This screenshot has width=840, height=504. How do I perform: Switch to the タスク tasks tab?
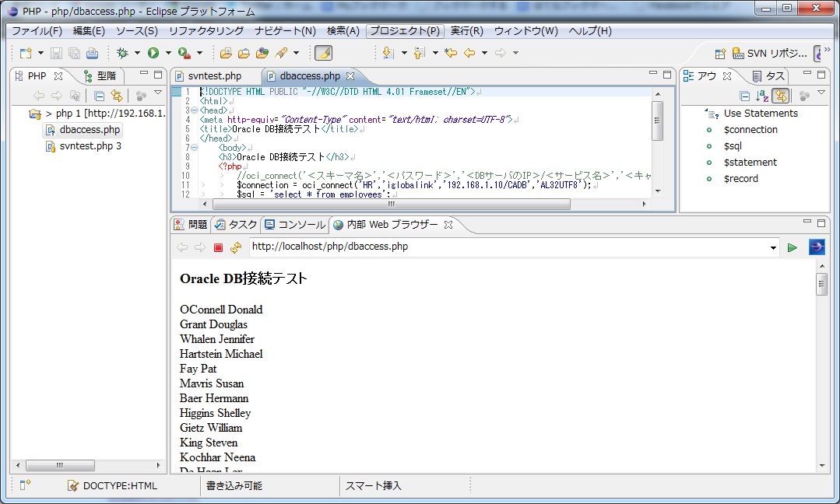(236, 225)
